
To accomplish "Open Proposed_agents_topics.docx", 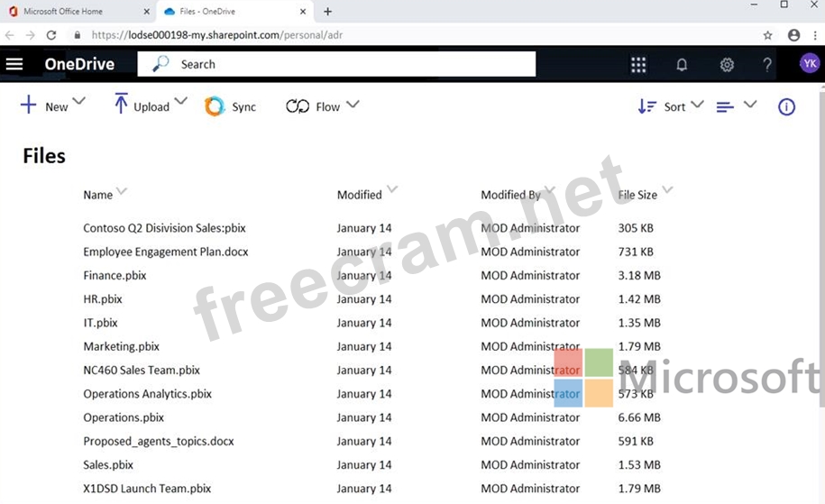I will point(159,442).
